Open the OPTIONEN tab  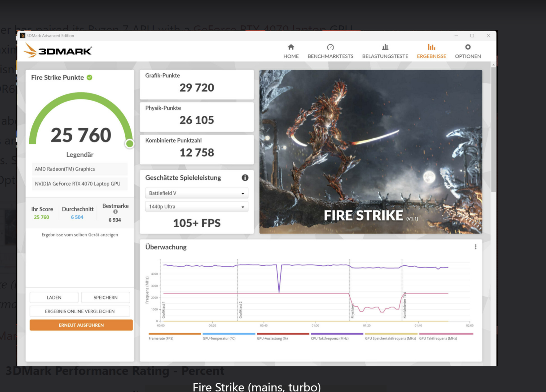[x=468, y=51]
